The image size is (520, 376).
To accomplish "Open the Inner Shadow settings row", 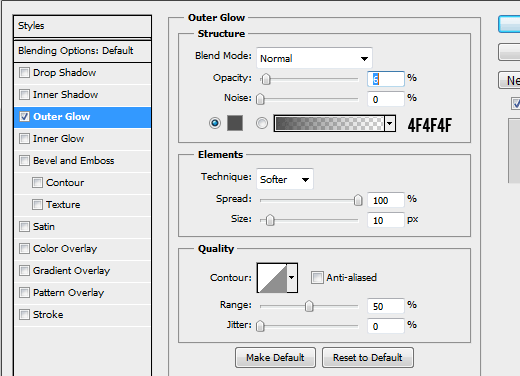I will click(x=82, y=95).
